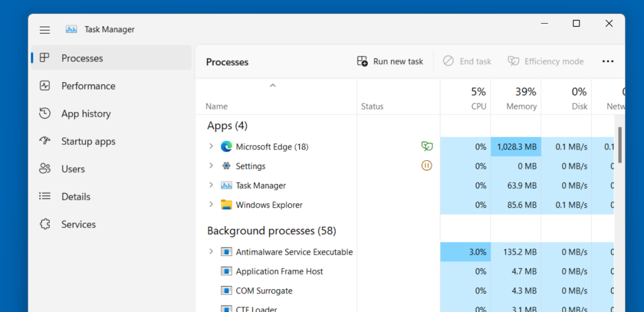This screenshot has height=312, width=644.
Task: Click the Efficiency mode leaf icon
Action: click(513, 61)
